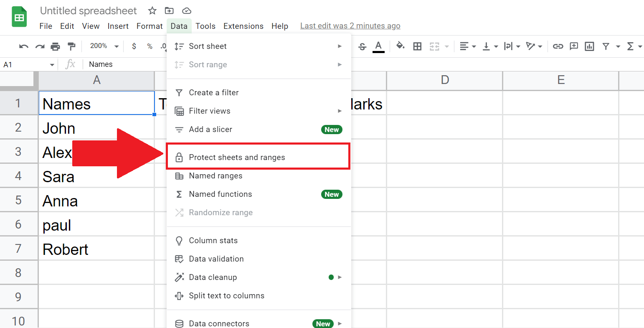Insert a comment using the toolbar icon

tap(573, 46)
